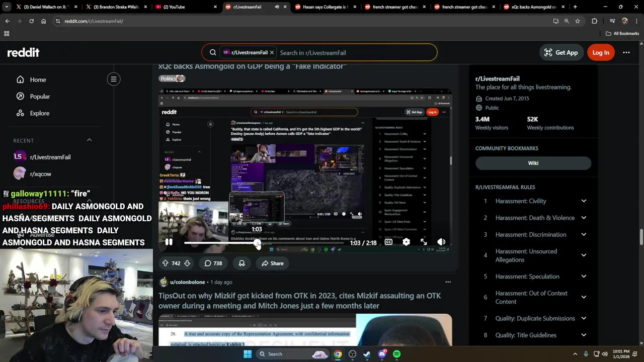This screenshot has height=362, width=644.
Task: Switch to Hasan says Collargate tab
Action: [x=326, y=7]
